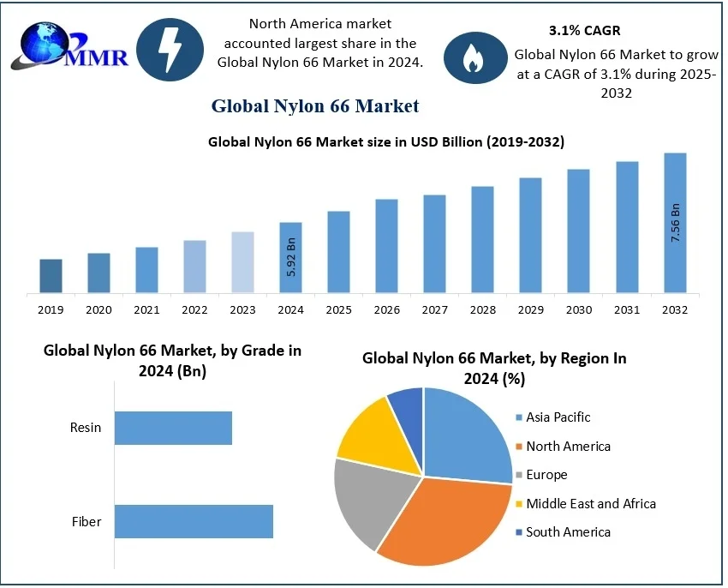728x588 pixels.
Task: Click the South America dark blue legend marker
Action: click(x=518, y=532)
